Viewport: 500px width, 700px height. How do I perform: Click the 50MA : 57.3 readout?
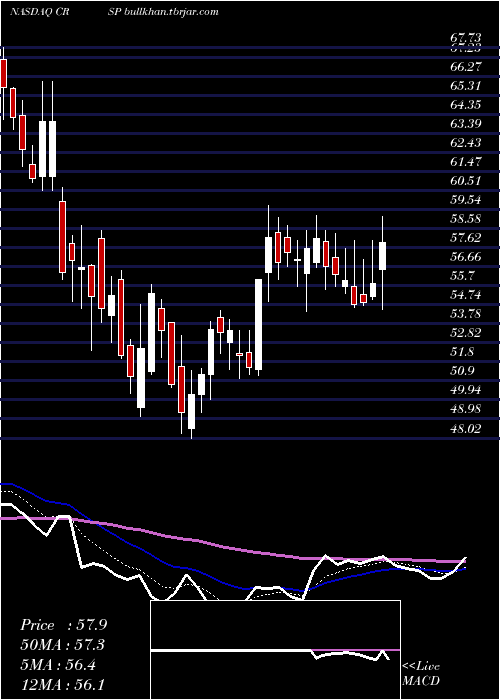coord(63,645)
